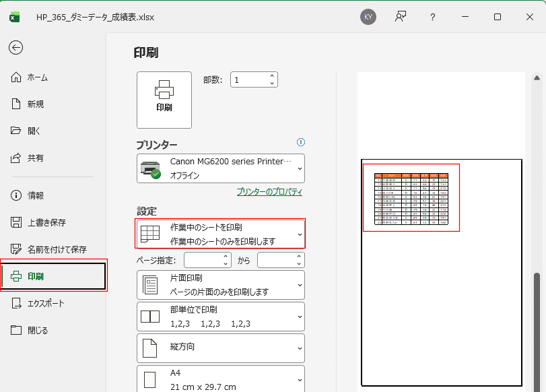Click 上書き保存 to save
This screenshot has width=546, height=392.
pos(38,222)
